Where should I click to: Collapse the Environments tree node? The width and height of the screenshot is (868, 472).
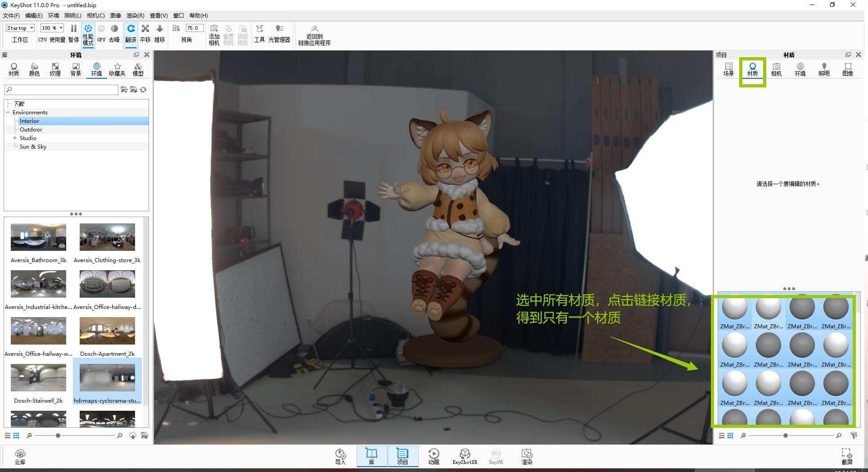8,112
